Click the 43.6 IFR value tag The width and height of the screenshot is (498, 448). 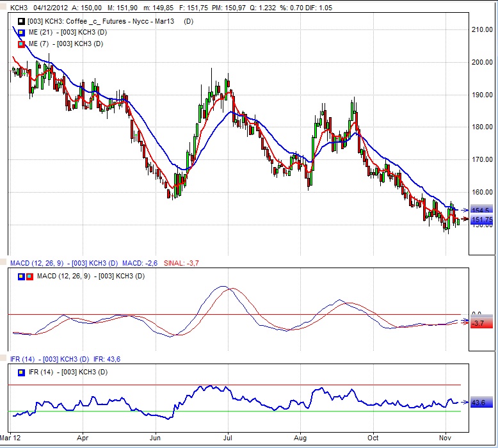pos(479,403)
